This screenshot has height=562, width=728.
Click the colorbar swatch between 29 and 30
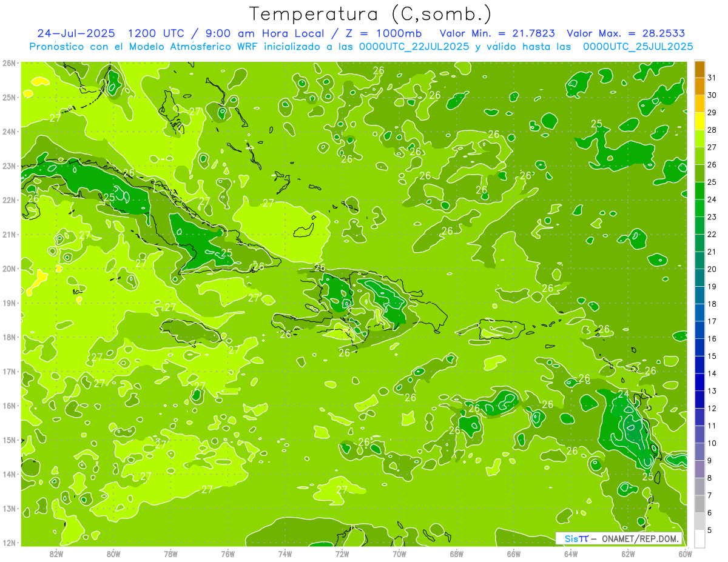pyautogui.click(x=699, y=104)
